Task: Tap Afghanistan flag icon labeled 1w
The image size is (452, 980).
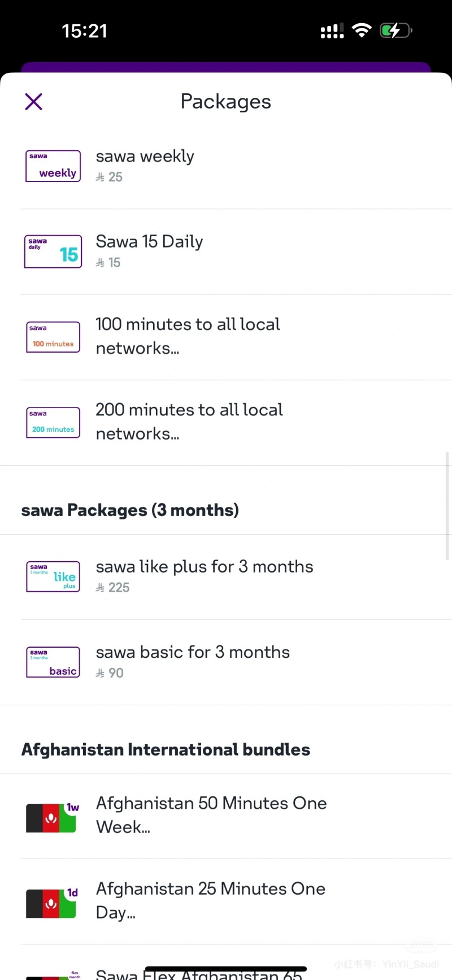Action: pos(53,817)
